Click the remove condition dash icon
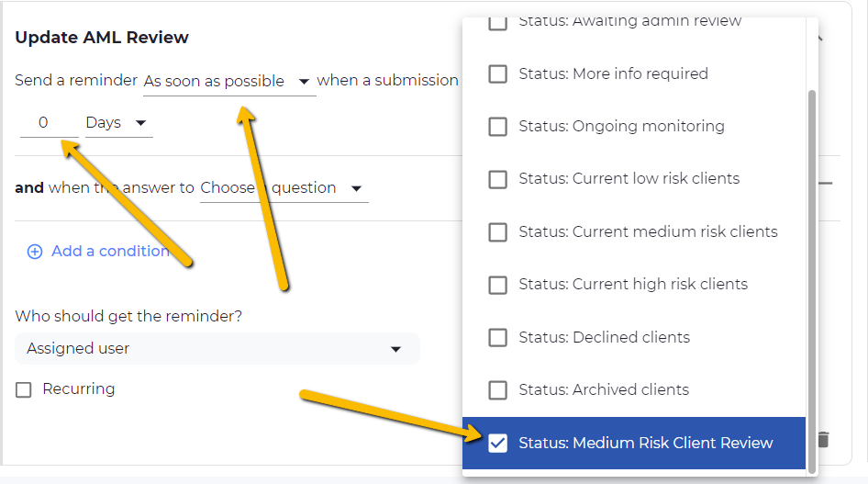The width and height of the screenshot is (868, 484). 825,184
